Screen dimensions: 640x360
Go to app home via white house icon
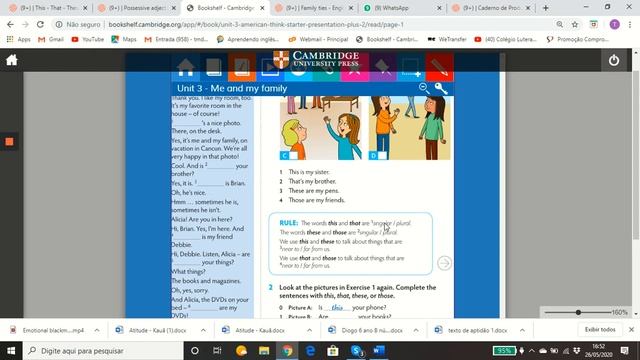pos(12,60)
